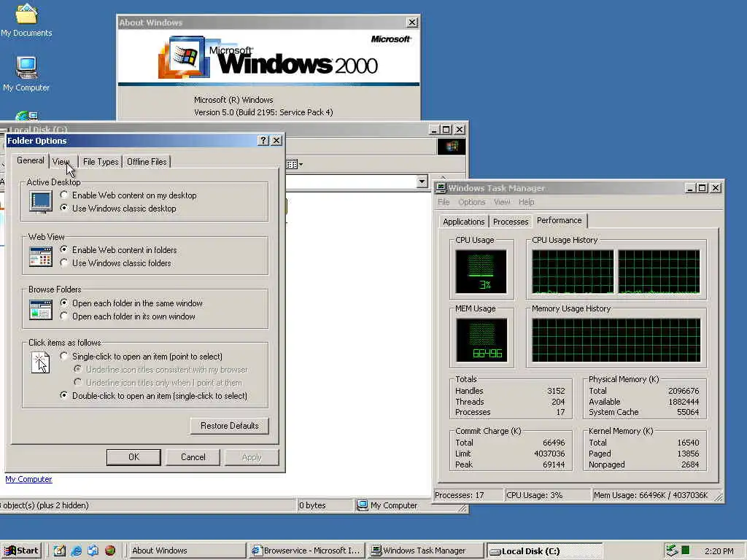Click the Windows flag logo in Explorer toolbar
This screenshot has width=747, height=560.
tap(451, 146)
